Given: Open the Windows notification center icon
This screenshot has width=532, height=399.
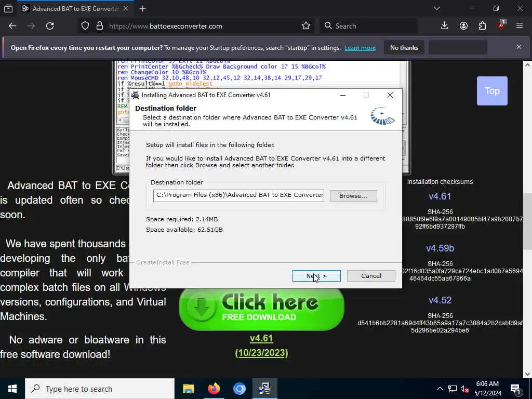Looking at the screenshot, I should point(516,389).
